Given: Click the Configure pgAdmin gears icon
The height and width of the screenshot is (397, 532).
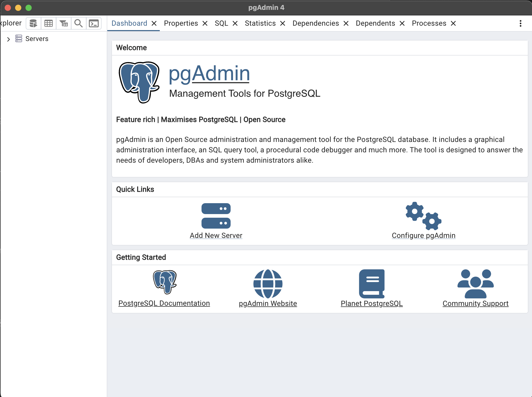Looking at the screenshot, I should [423, 216].
